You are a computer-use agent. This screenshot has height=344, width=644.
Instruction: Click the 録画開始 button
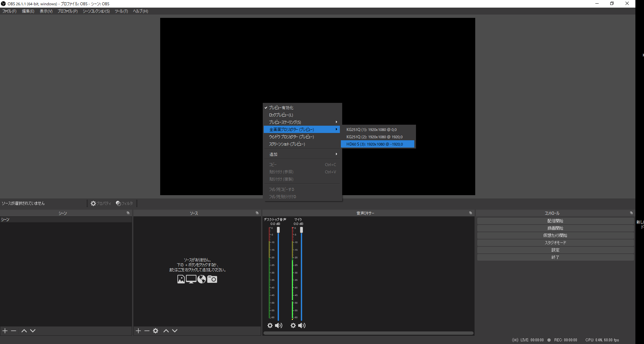coord(555,228)
